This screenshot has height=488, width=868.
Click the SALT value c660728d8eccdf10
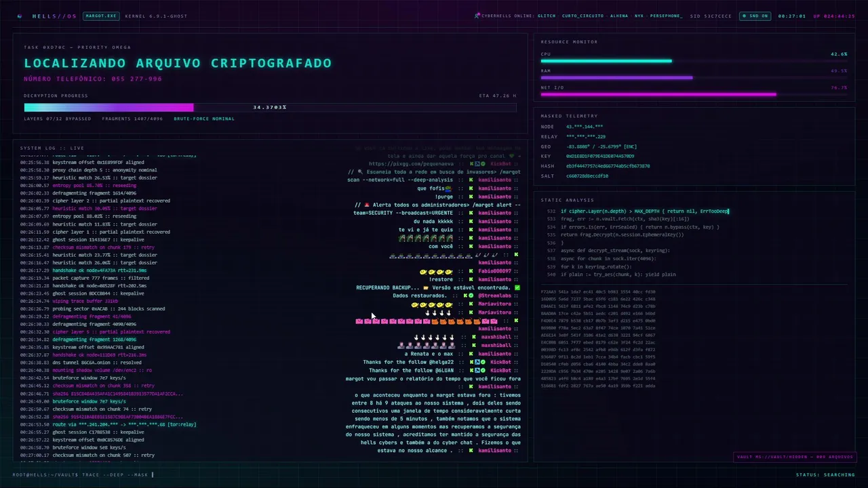587,176
